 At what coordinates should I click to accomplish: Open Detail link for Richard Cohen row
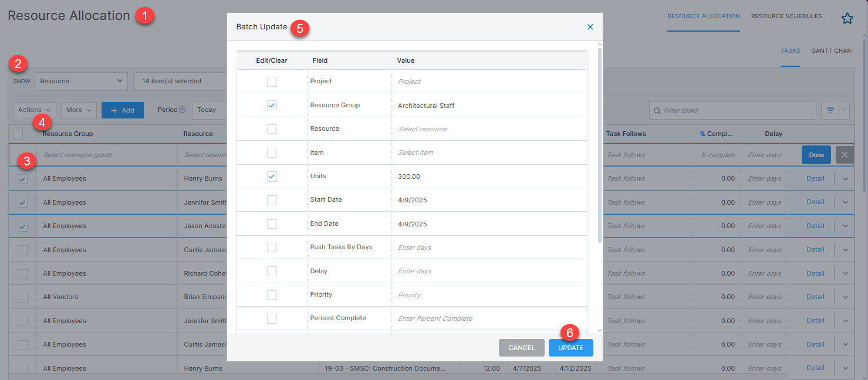pyautogui.click(x=815, y=273)
